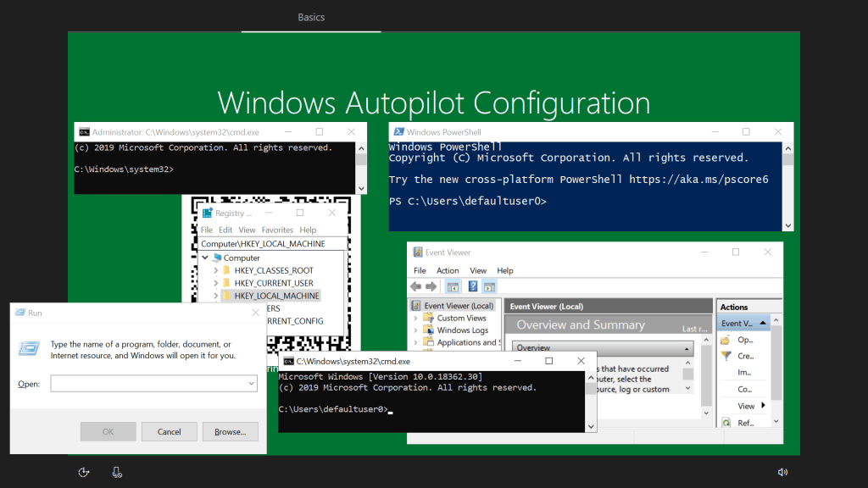Viewport: 868px width, 488px height.
Task: Toggle Show/Hide Console Tree in Event Viewer
Action: click(453, 286)
